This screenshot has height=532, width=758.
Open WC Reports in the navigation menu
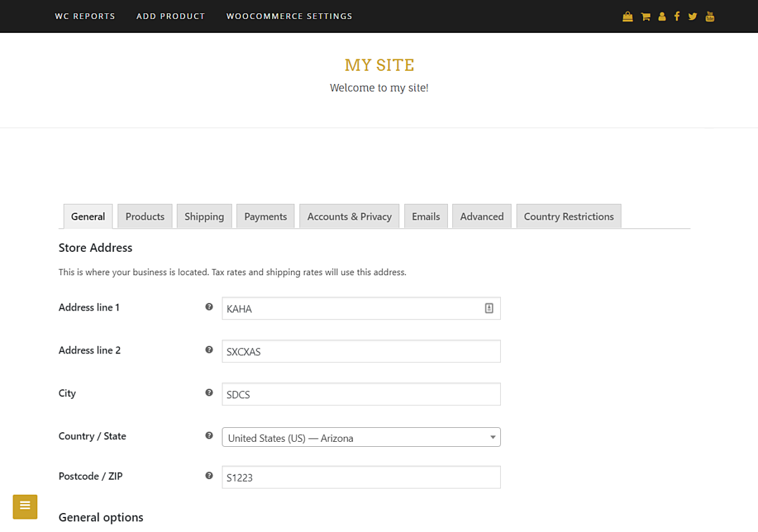point(85,16)
